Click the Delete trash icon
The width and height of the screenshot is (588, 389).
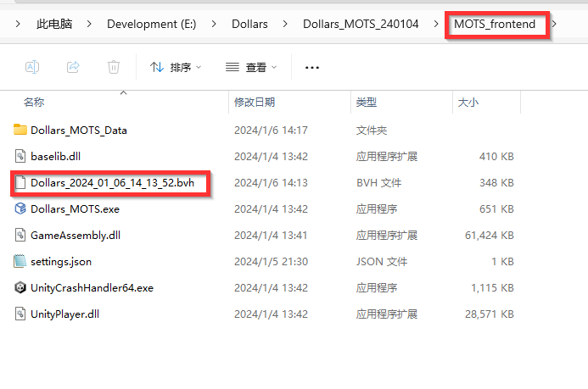[x=114, y=67]
